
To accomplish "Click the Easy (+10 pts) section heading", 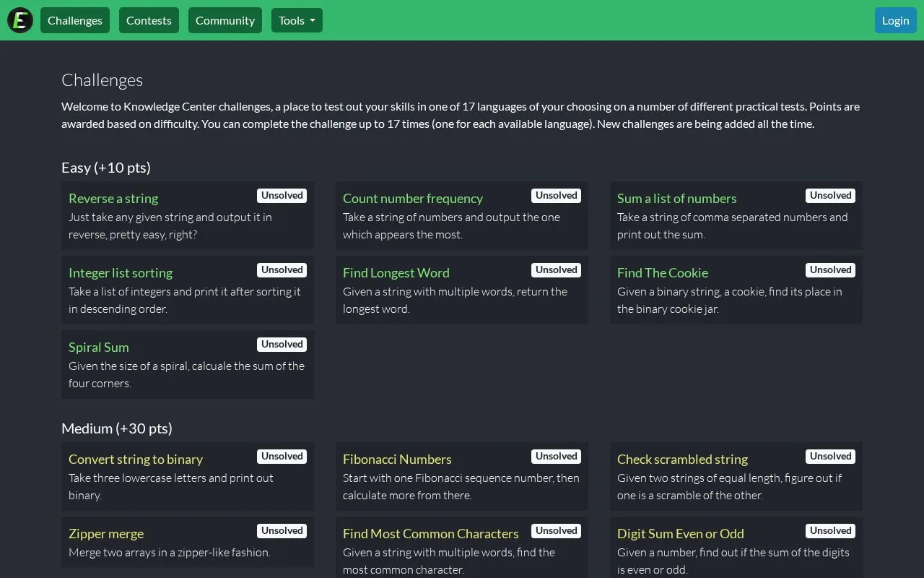I will [x=106, y=168].
